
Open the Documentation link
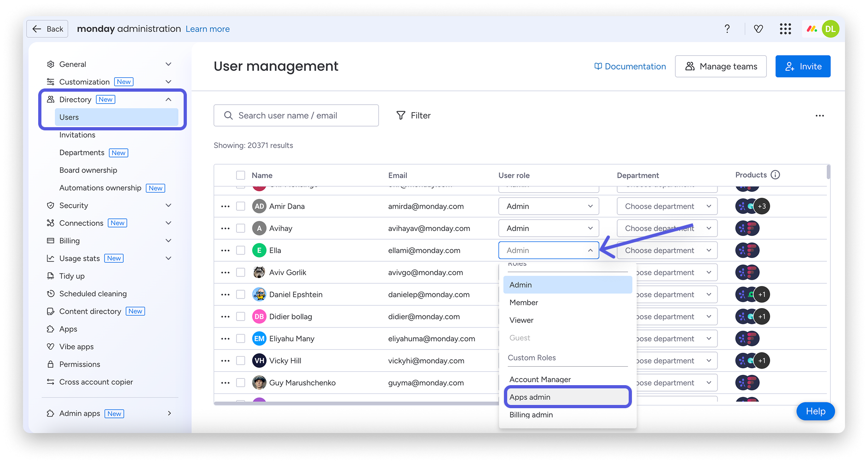click(630, 66)
